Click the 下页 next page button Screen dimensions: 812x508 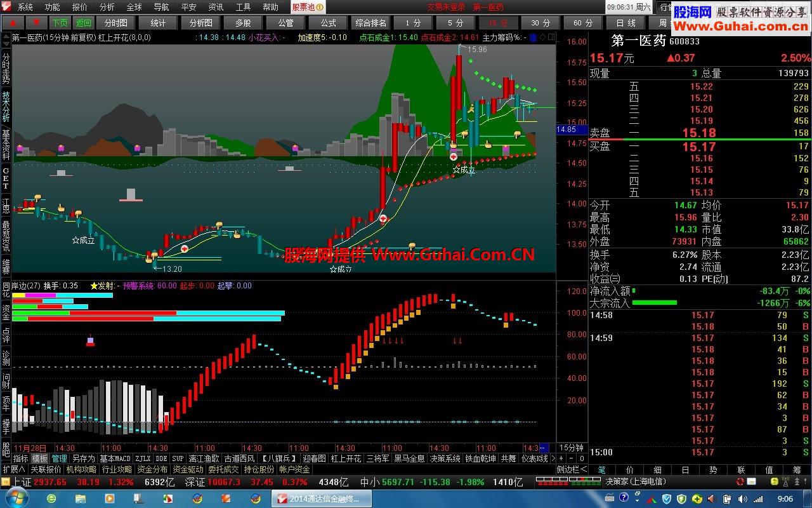click(x=60, y=22)
